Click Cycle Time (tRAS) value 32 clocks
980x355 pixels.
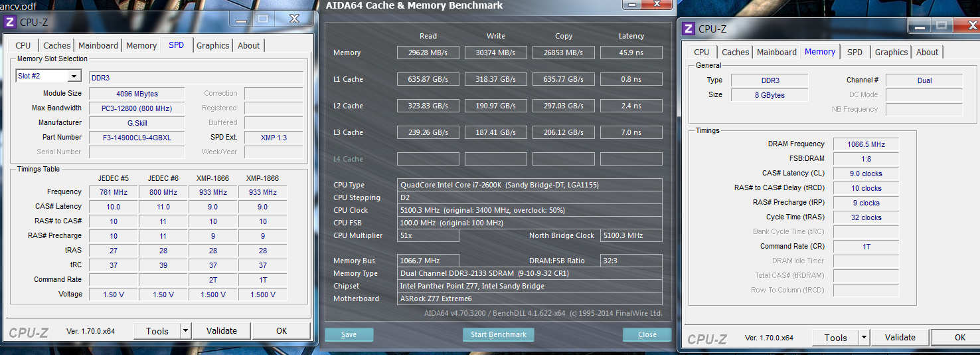866,217
